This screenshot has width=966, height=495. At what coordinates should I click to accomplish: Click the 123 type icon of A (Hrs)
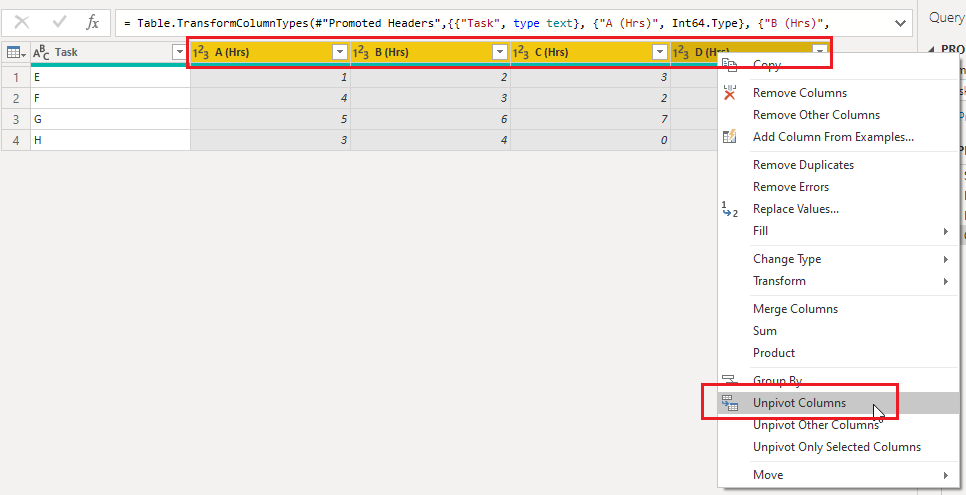coord(201,53)
